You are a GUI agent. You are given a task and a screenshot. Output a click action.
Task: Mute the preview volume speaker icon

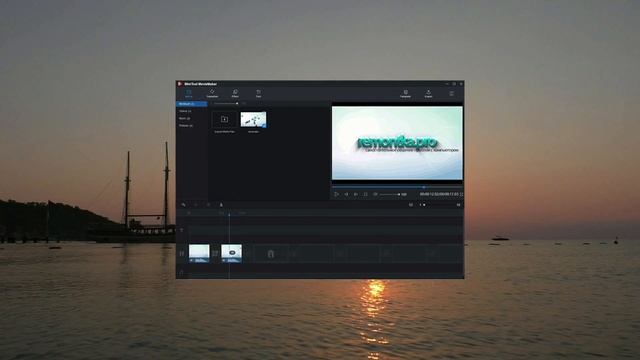pyautogui.click(x=375, y=194)
